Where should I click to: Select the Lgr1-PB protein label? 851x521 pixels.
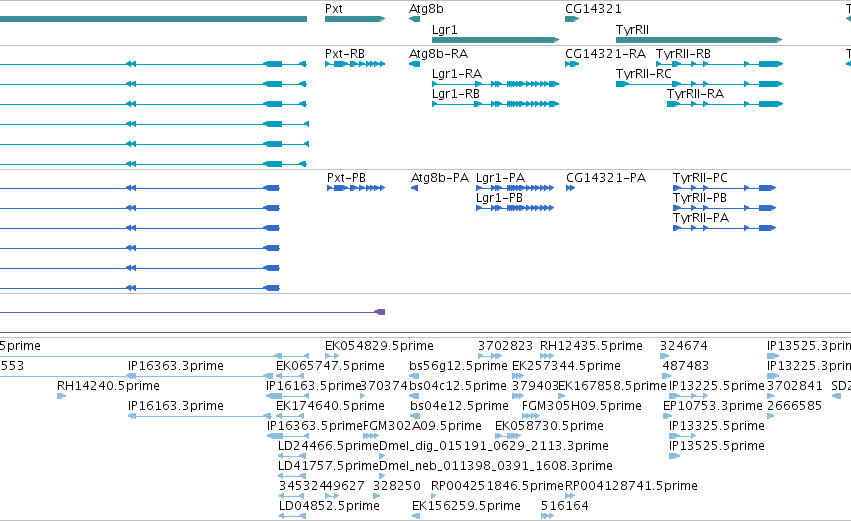[499, 198]
